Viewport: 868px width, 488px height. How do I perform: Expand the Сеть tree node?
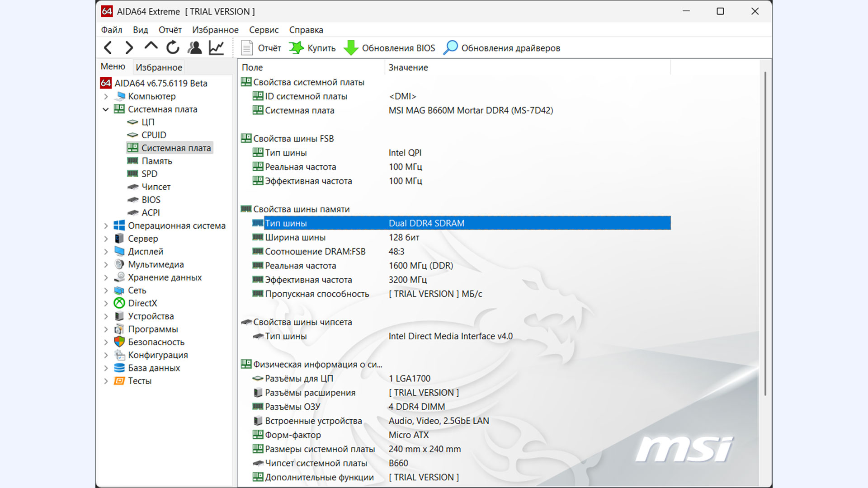(x=106, y=291)
